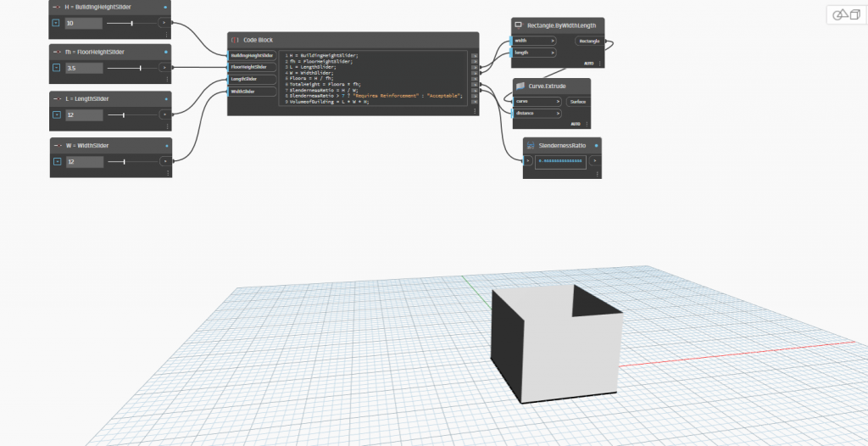Image resolution: width=868 pixels, height=446 pixels.
Task: Open AUTO lacing menu on Rectangle.ByWidthLength
Action: 589,64
